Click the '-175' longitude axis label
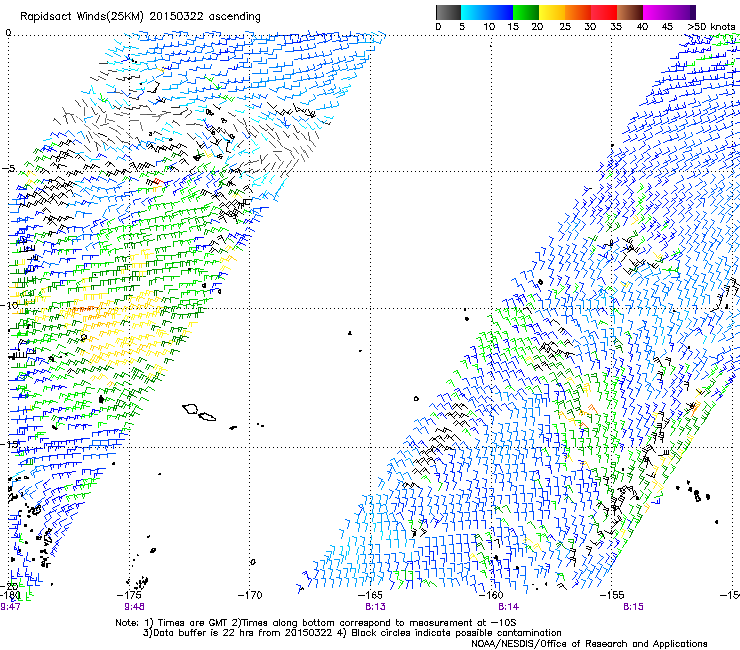Viewport: 740px width, 650px height. [x=129, y=595]
